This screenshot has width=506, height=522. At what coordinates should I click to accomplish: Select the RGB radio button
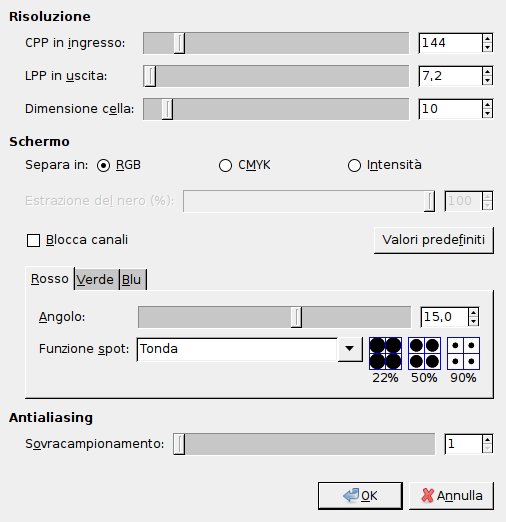pyautogui.click(x=103, y=165)
